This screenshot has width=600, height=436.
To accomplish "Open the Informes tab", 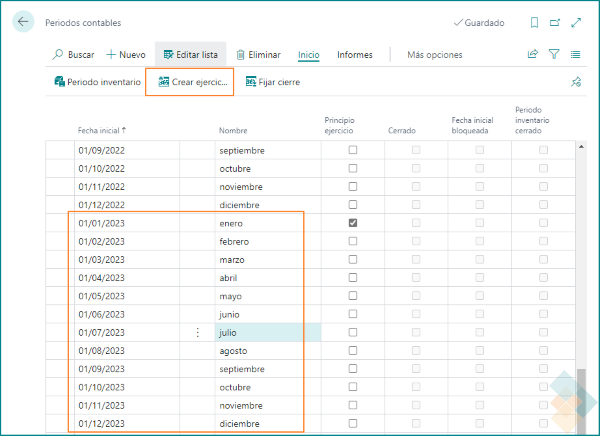I will (355, 55).
